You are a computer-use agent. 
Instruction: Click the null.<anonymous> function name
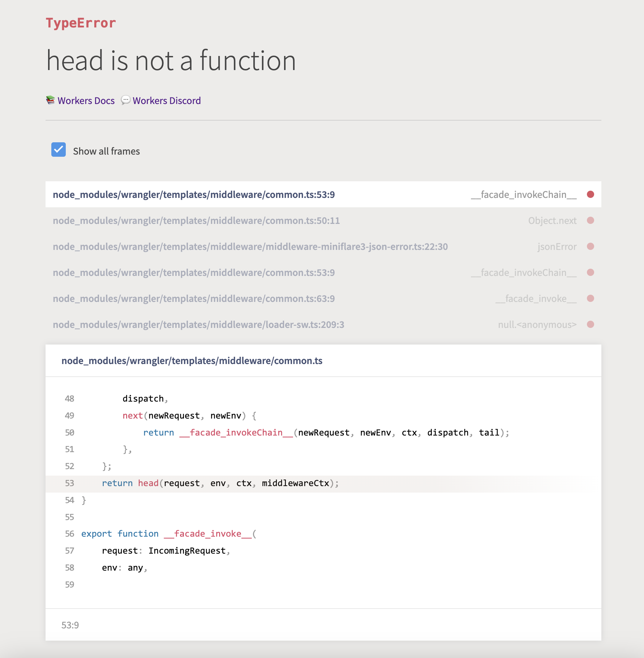tap(537, 325)
